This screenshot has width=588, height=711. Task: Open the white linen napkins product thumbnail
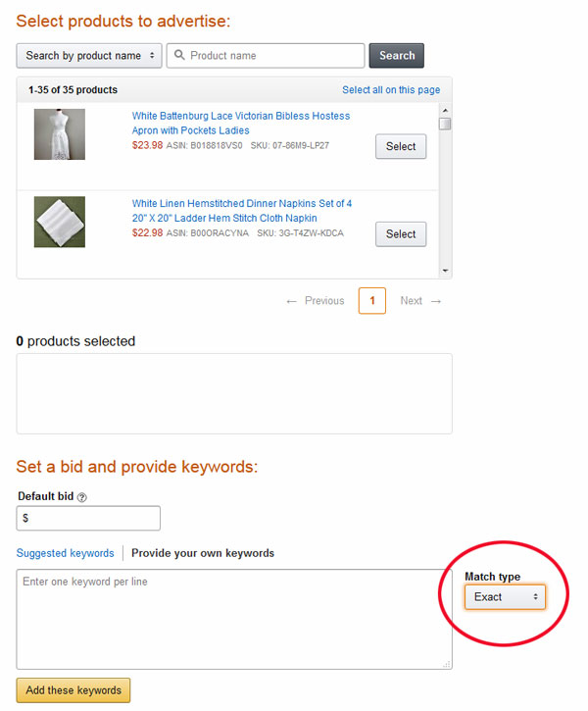(60, 222)
